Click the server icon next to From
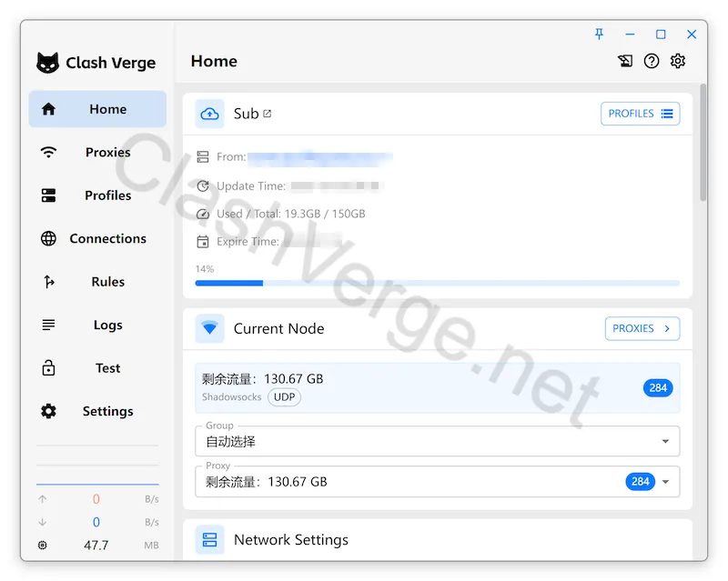Screen dimensions: 728x581 [203, 157]
